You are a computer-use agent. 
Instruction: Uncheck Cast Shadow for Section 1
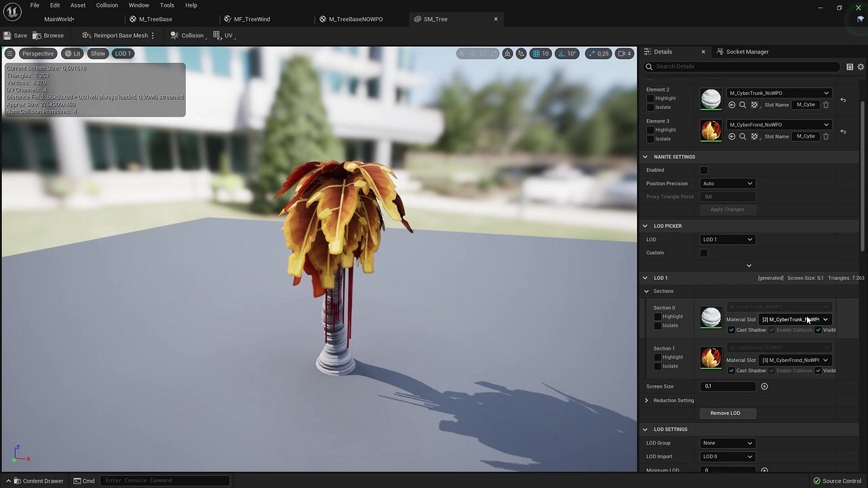(731, 371)
